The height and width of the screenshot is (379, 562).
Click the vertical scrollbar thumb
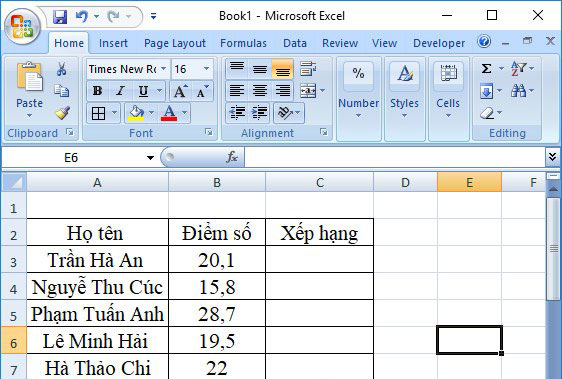coord(554,248)
